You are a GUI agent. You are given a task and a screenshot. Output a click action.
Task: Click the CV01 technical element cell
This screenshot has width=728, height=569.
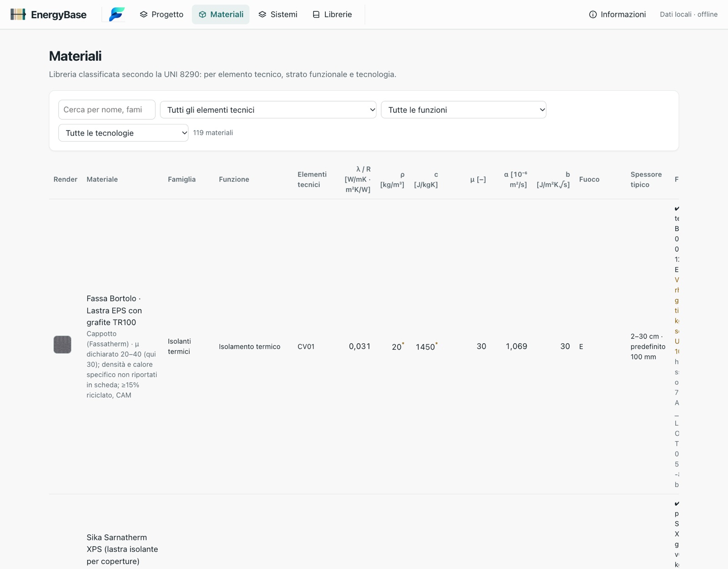click(x=306, y=346)
